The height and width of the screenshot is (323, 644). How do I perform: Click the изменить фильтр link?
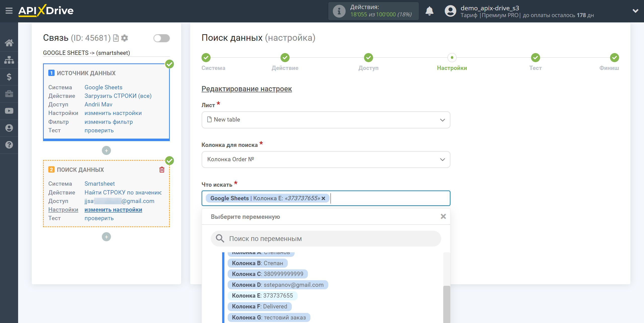click(x=109, y=122)
